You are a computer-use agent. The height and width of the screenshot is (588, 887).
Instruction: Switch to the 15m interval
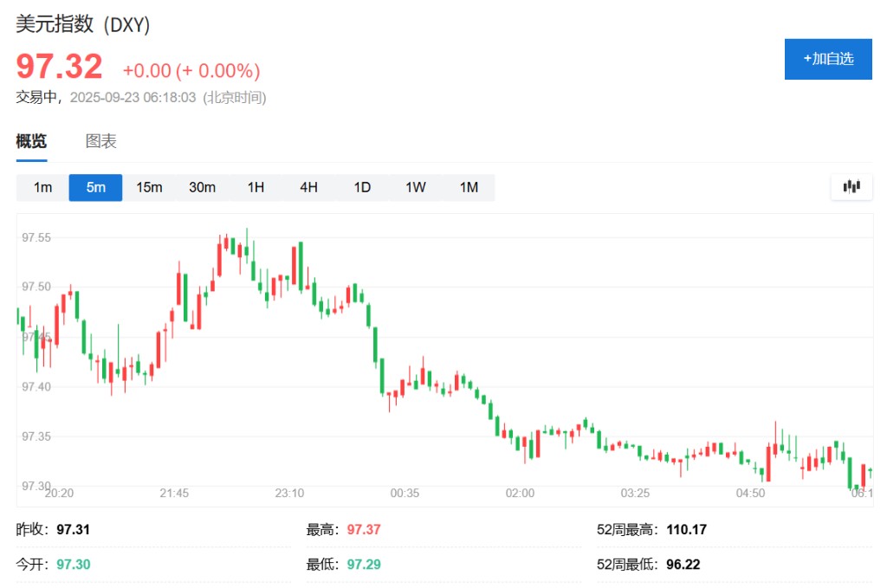149,187
